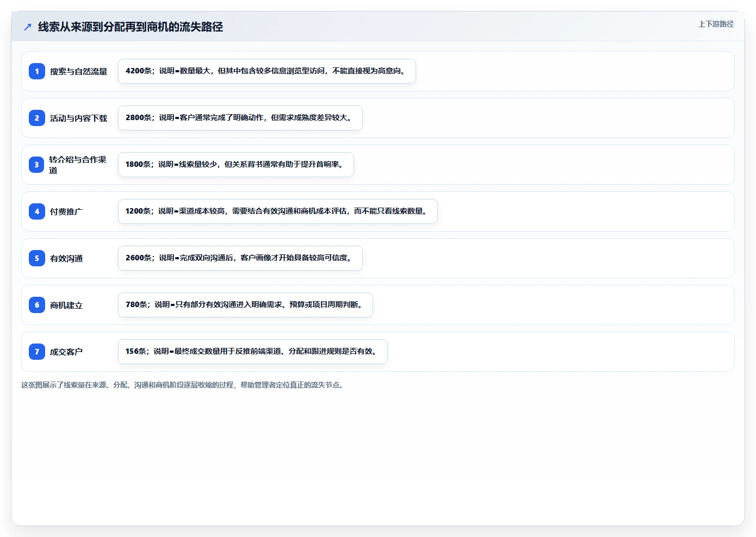756x537 pixels.
Task: Click the 活动与内容下载 label
Action: coord(79,118)
